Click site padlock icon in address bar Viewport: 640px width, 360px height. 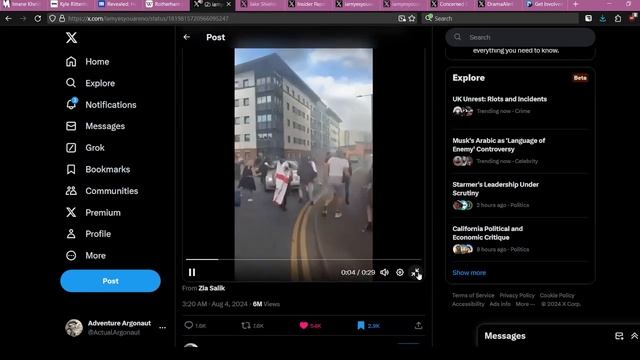62,18
